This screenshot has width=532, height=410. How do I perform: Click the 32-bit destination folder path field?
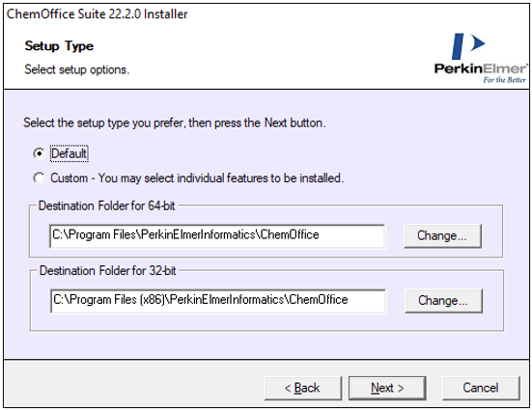[218, 301]
